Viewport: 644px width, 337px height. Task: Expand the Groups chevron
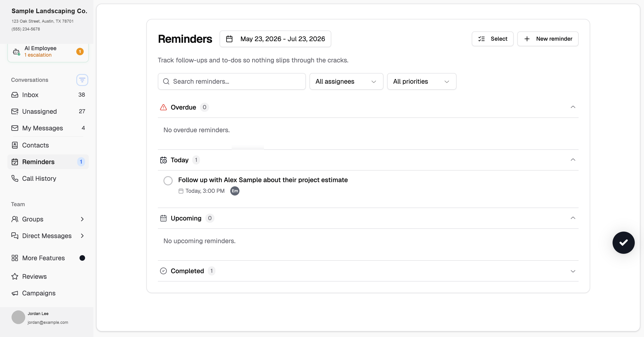(82, 219)
